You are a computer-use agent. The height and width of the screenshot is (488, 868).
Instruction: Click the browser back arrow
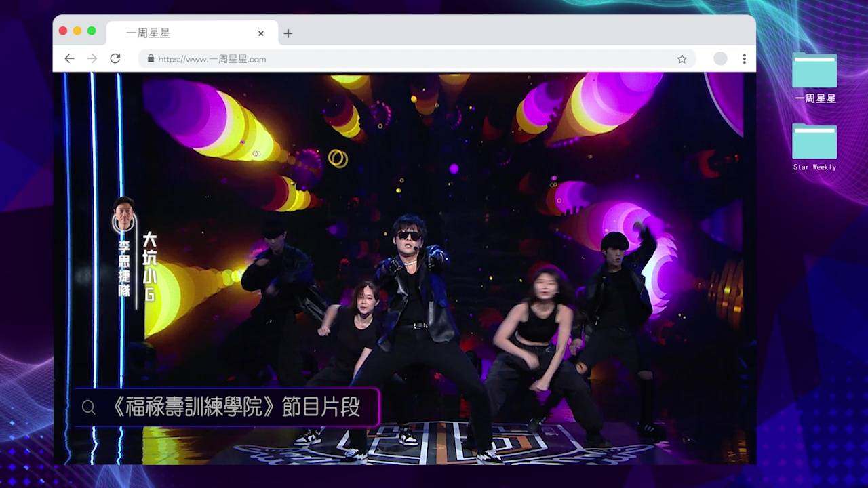click(x=69, y=59)
